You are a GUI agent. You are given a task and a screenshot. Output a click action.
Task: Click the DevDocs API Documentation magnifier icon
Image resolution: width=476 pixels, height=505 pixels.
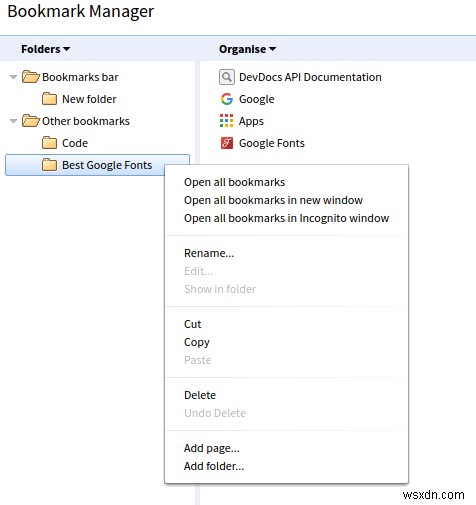pos(227,77)
